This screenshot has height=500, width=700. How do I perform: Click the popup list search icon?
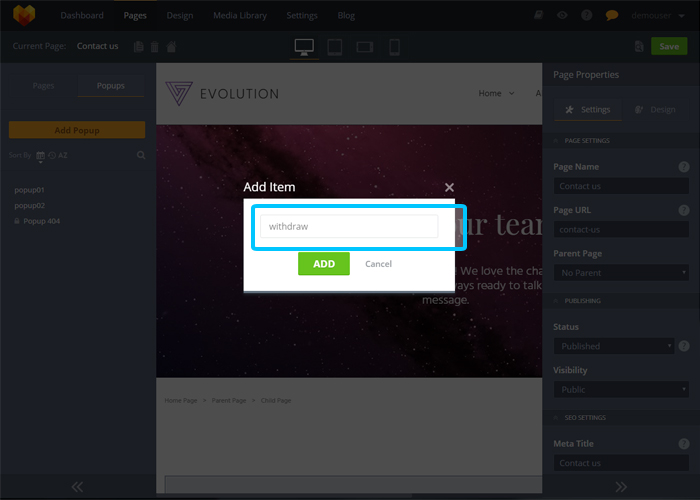coord(141,155)
